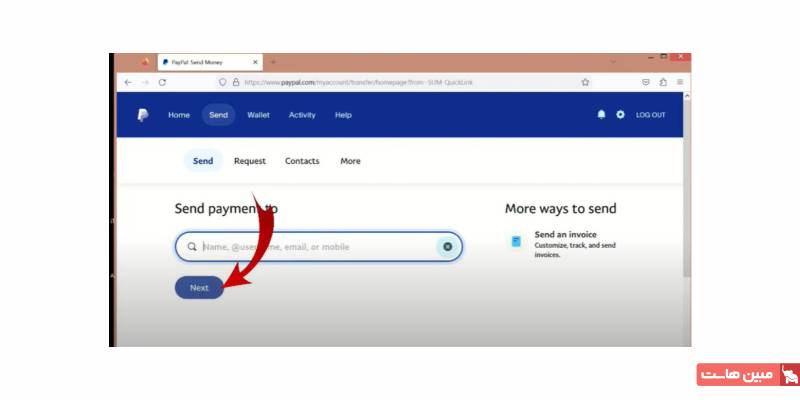Click the clear search field icon
Image resolution: width=800 pixels, height=400 pixels.
[447, 246]
